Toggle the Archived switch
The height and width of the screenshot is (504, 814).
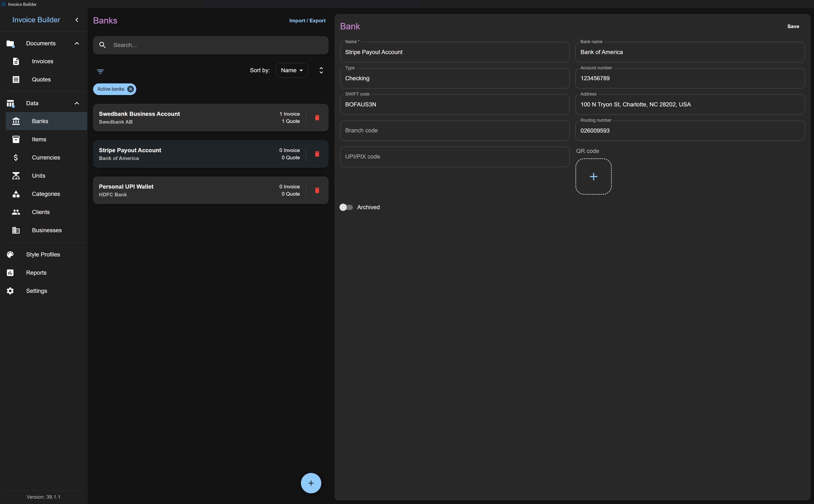pos(346,207)
